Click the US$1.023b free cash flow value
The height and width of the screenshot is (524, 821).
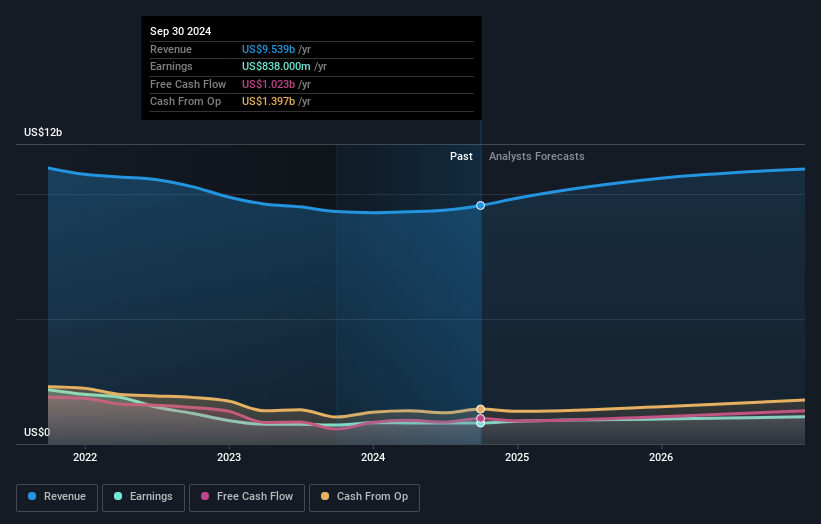point(269,84)
